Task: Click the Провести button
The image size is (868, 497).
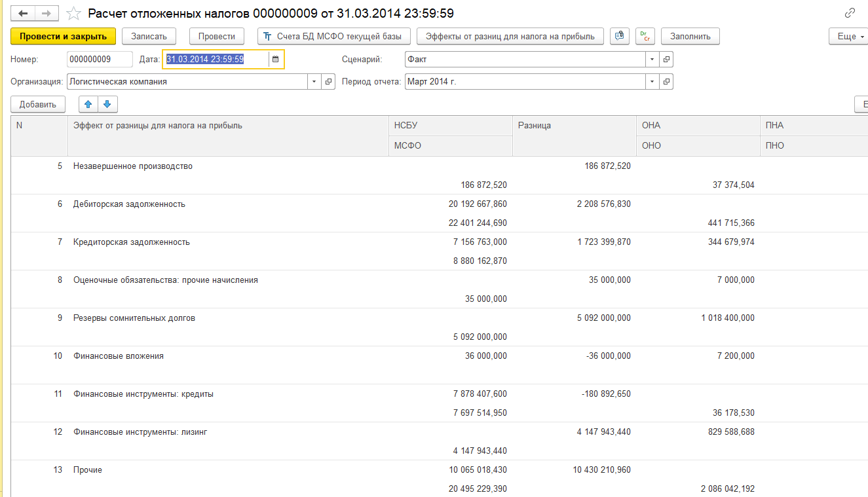Action: tap(217, 36)
